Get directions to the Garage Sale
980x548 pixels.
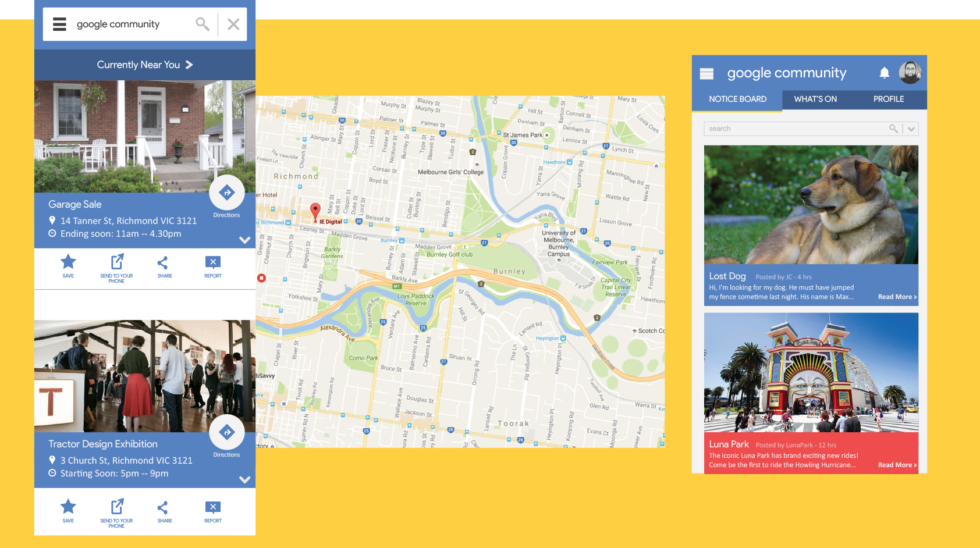pos(226,193)
